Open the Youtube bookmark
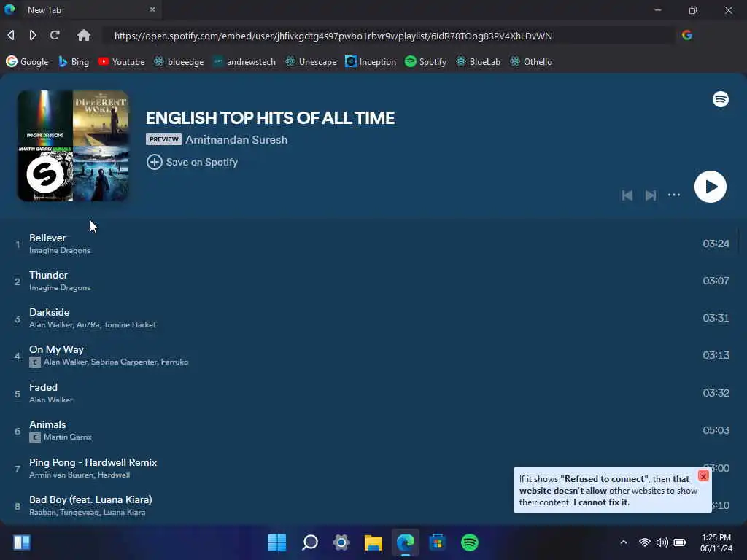The height and width of the screenshot is (560, 747). tap(121, 61)
